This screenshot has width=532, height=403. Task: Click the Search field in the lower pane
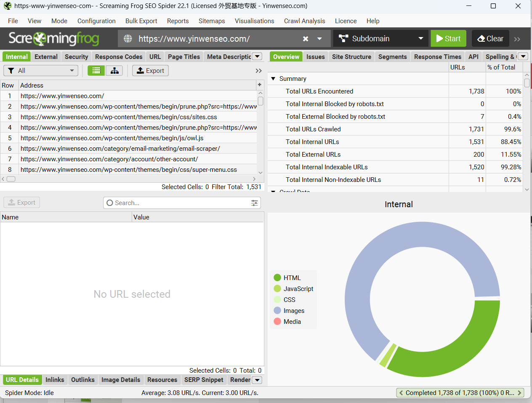point(182,203)
